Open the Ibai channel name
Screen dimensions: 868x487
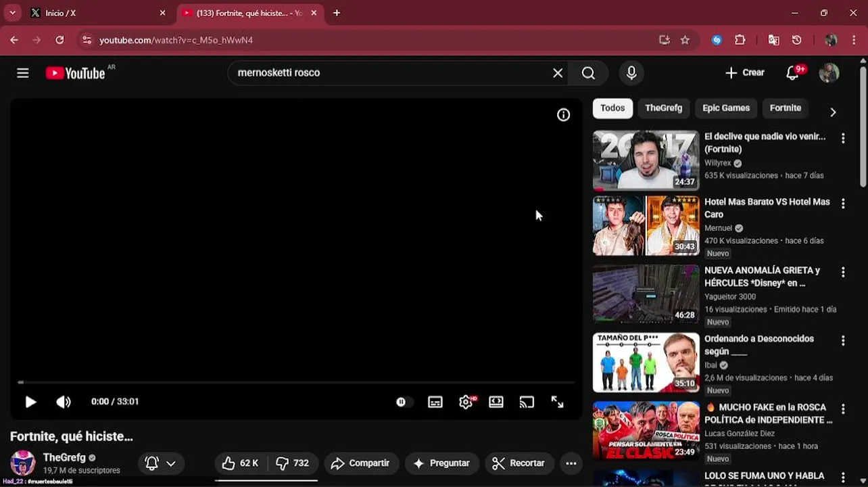(x=710, y=365)
